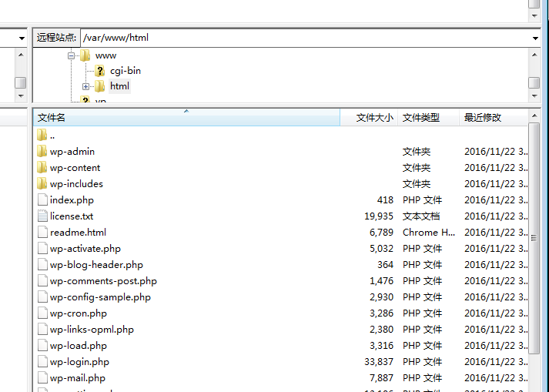Select the index.php file name
Viewport: 549px width, 392px height.
pyautogui.click(x=72, y=200)
